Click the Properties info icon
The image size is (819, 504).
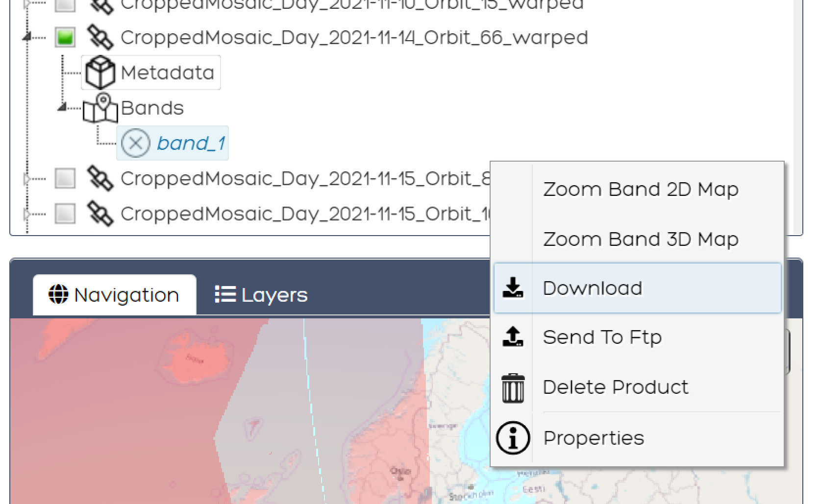(512, 438)
